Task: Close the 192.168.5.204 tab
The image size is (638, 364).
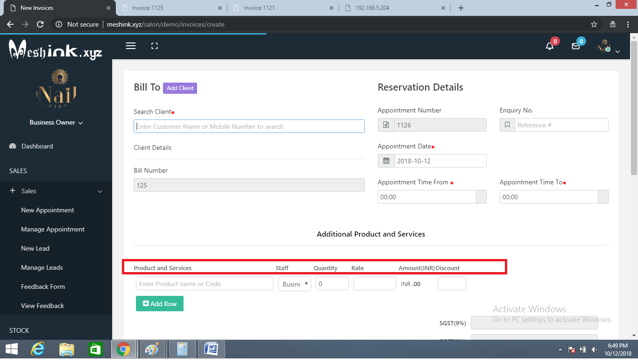Action: (443, 8)
